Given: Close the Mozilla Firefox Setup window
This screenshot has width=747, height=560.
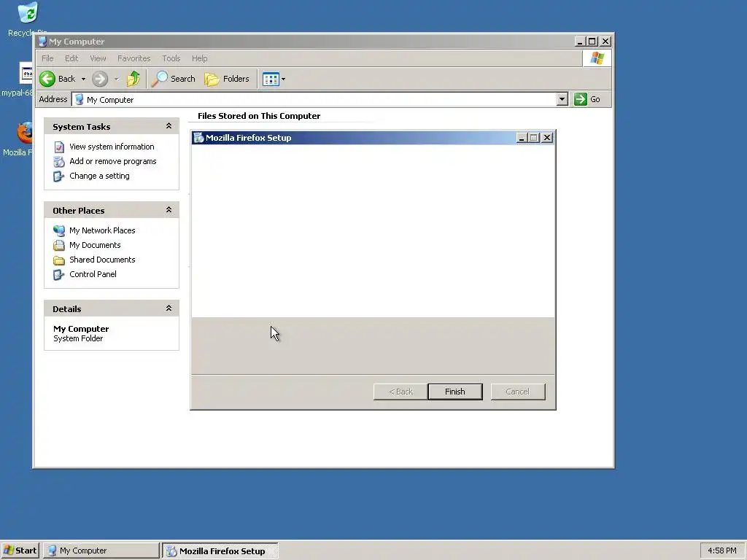Looking at the screenshot, I should click(x=547, y=138).
